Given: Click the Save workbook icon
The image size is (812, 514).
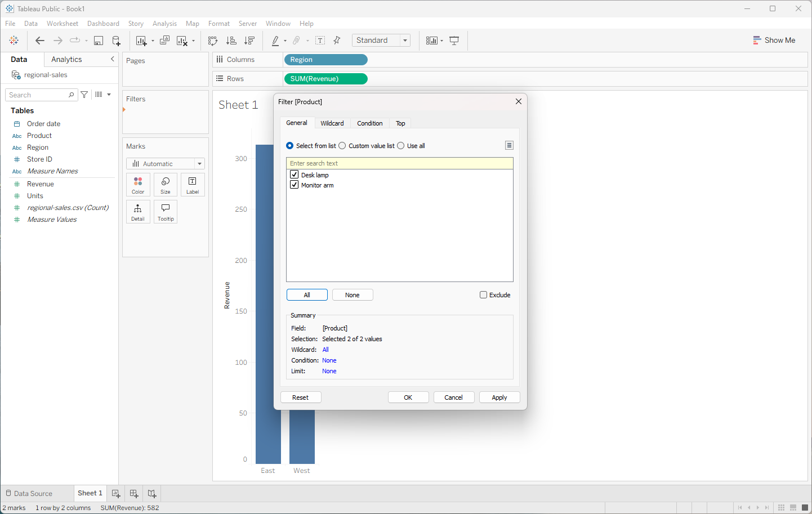Looking at the screenshot, I should pos(99,41).
